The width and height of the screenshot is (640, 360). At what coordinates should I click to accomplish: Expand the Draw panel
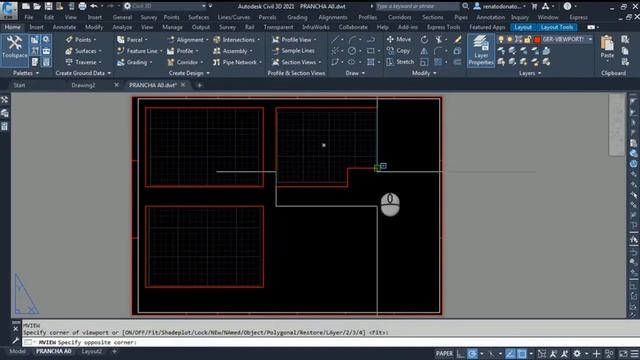tap(355, 73)
